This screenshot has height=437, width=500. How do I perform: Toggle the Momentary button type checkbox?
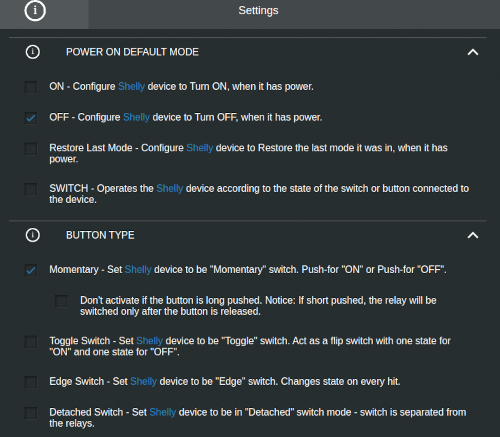(31, 270)
